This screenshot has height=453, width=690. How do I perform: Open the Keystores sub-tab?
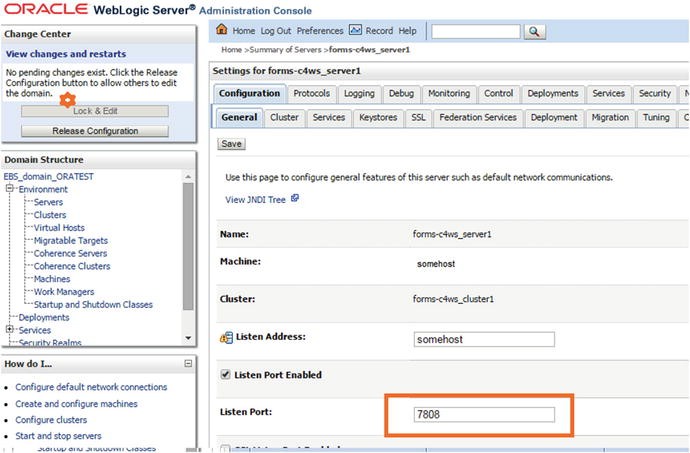pos(378,118)
